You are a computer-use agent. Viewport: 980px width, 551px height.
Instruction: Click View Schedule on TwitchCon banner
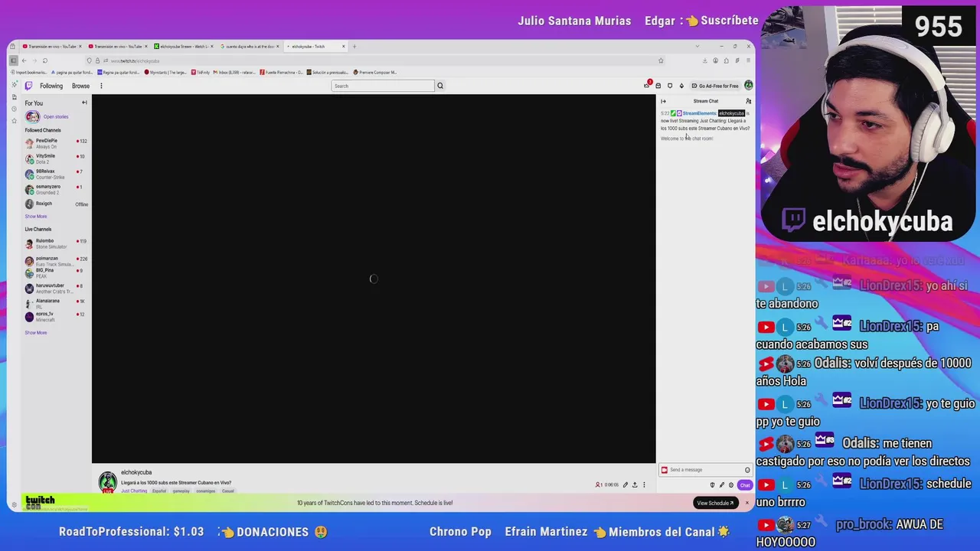click(x=716, y=503)
